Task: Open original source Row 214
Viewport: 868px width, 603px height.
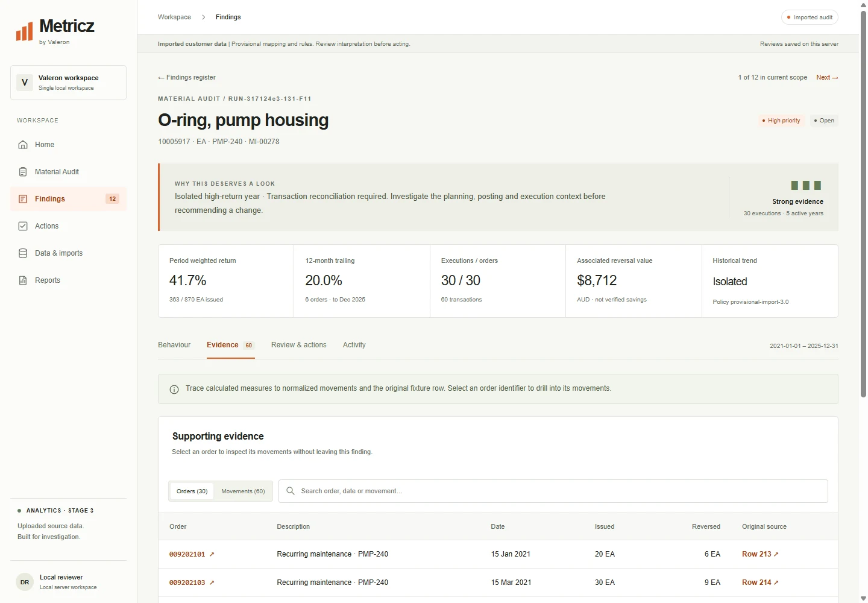Action: (760, 582)
